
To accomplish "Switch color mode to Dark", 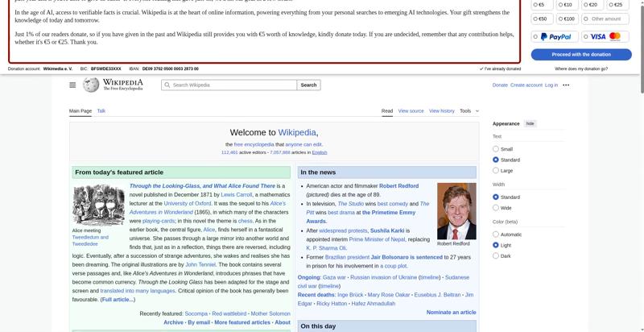I will [x=496, y=256].
